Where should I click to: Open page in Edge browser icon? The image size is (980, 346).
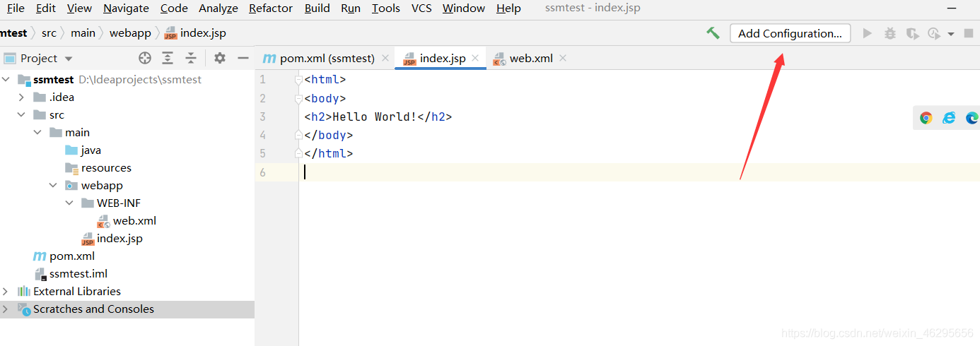click(972, 118)
